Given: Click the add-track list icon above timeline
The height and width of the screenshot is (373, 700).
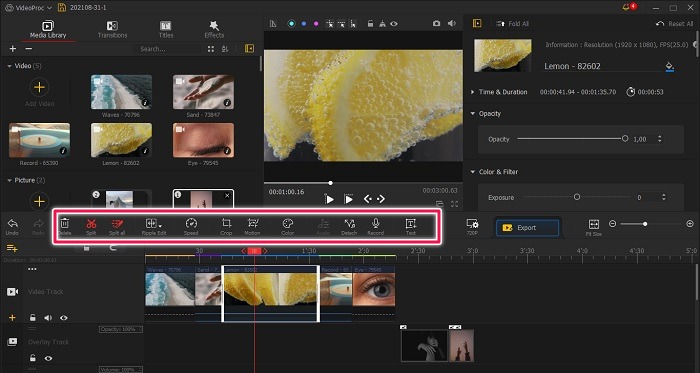Looking at the screenshot, I should click(x=12, y=248).
